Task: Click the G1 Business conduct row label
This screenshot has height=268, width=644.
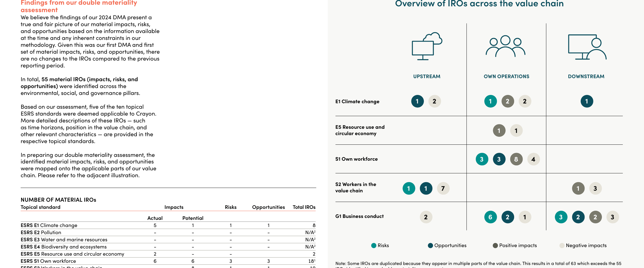Action: tap(359, 216)
